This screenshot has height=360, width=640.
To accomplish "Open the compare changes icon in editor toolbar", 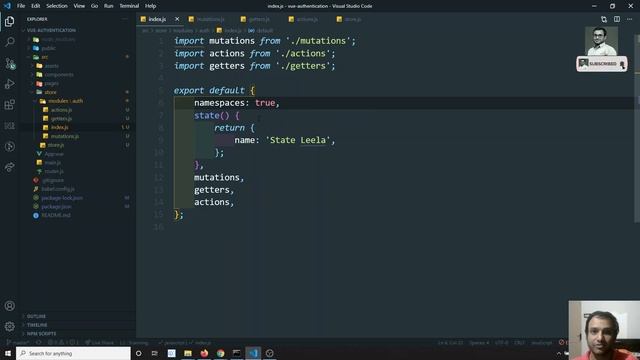I will (x=604, y=19).
